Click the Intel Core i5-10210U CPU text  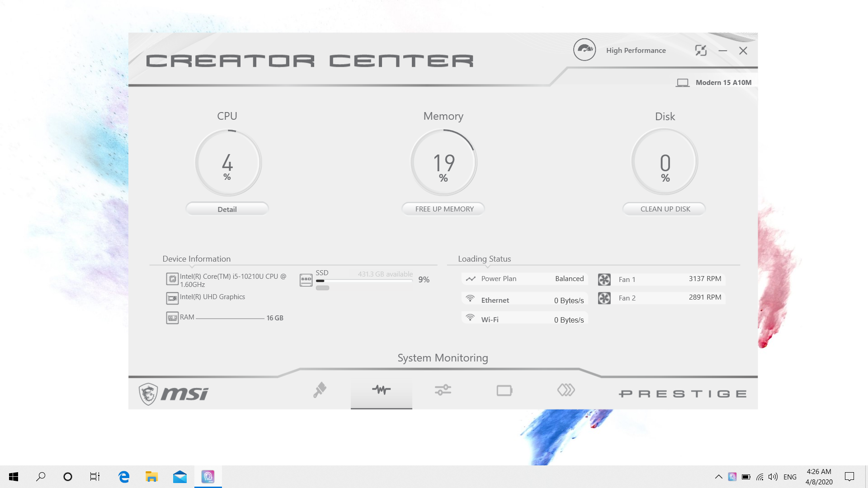point(233,280)
